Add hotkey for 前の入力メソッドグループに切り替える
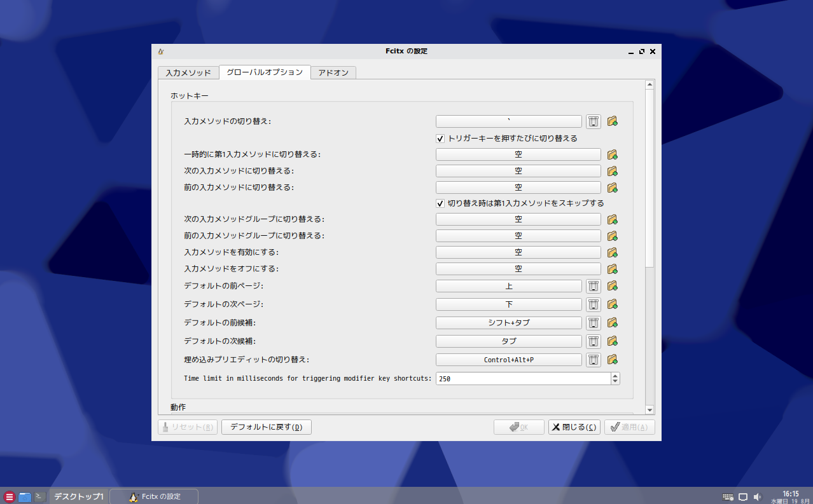Screen dimensions: 813x504 [x=613, y=236]
